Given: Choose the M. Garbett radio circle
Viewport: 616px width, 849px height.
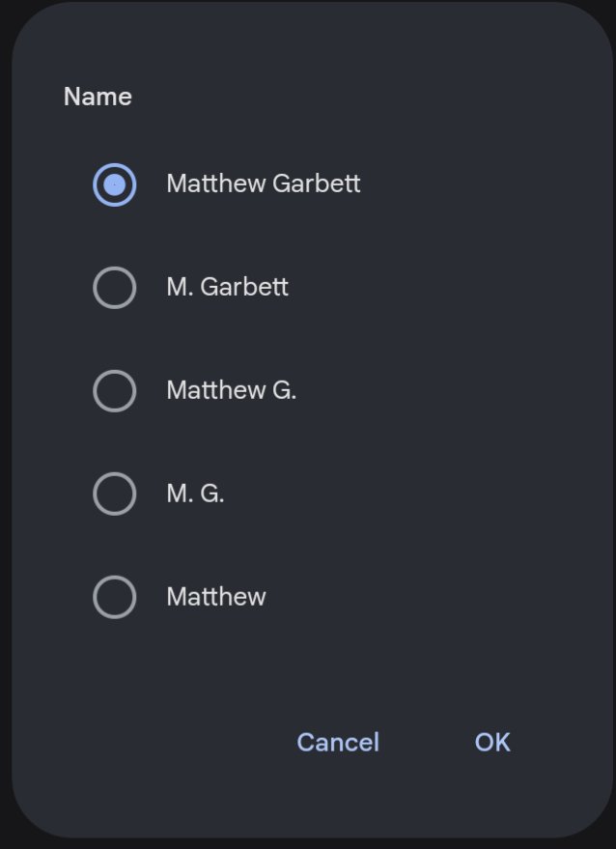Looking at the screenshot, I should tap(114, 288).
